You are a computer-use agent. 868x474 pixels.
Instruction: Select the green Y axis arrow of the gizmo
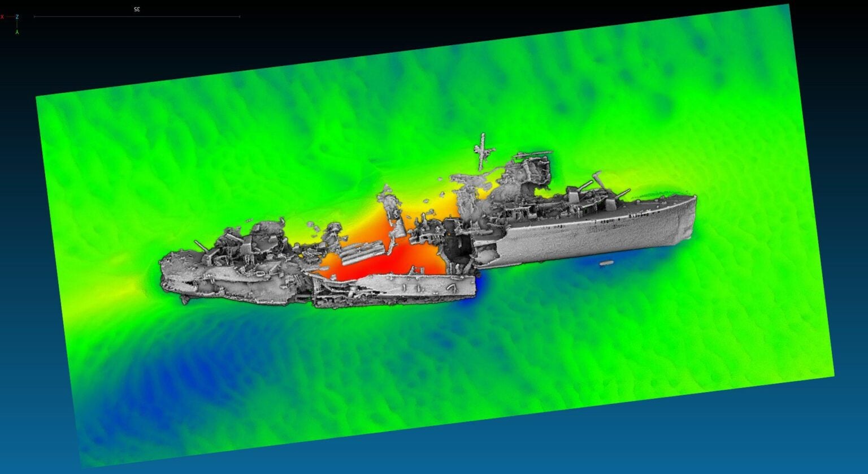[17, 32]
